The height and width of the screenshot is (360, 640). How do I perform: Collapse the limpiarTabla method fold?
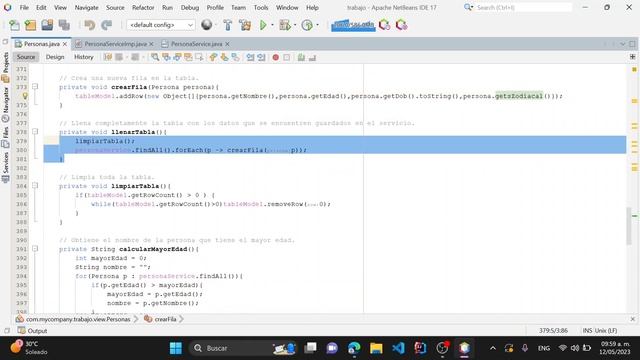(35, 185)
